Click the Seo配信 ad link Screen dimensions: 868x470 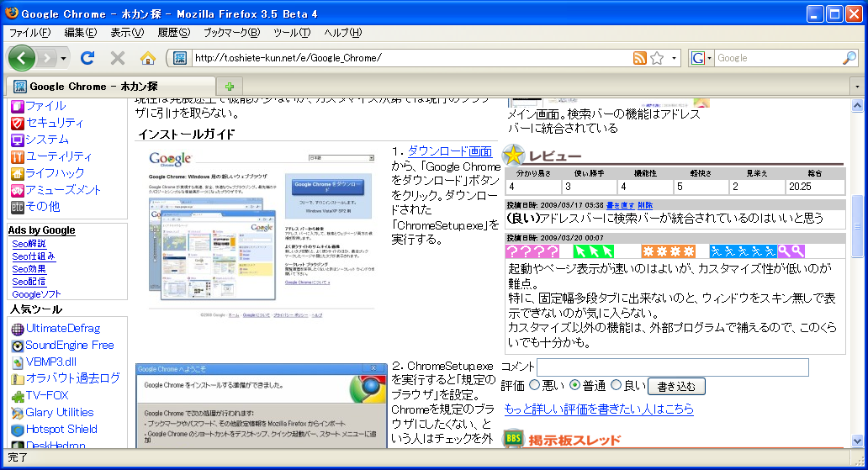(29, 282)
